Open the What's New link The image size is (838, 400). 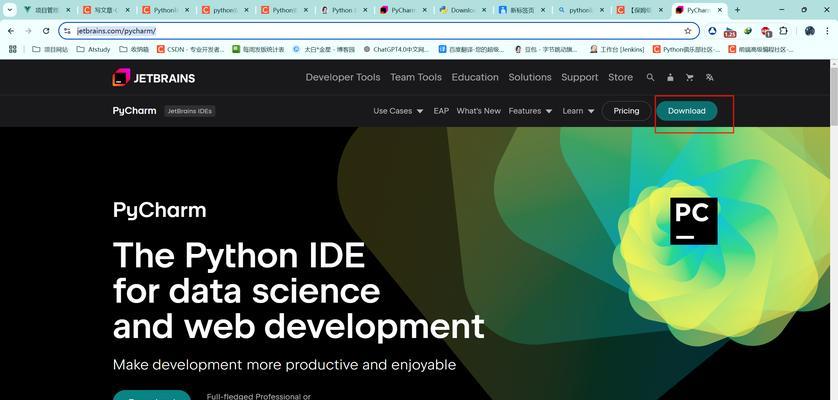pyautogui.click(x=478, y=111)
